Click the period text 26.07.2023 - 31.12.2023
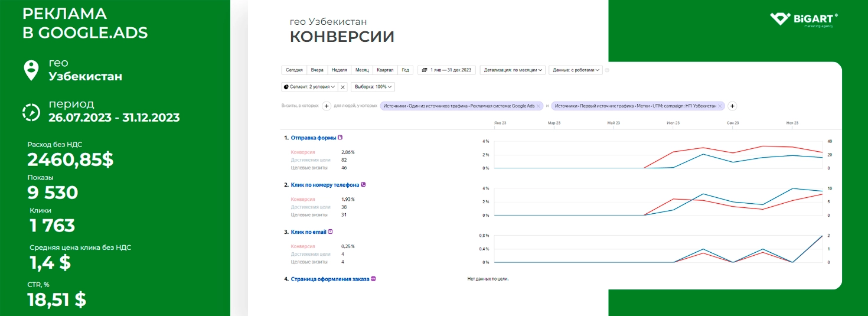Viewport: 868px width, 316px height. click(114, 118)
